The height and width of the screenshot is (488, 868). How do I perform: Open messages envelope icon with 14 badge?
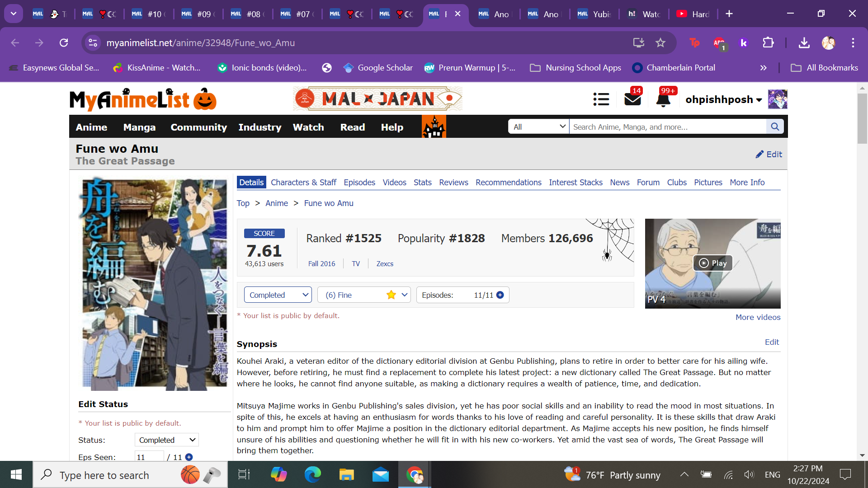(x=632, y=99)
